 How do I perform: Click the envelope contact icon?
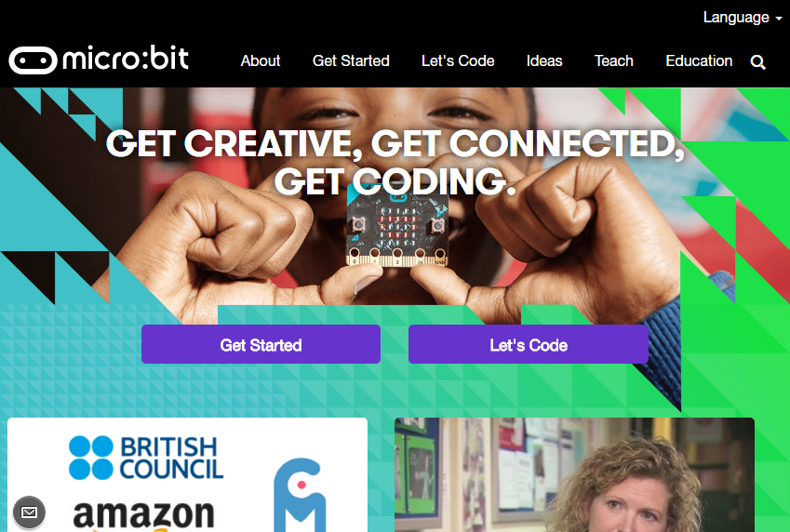[x=29, y=512]
